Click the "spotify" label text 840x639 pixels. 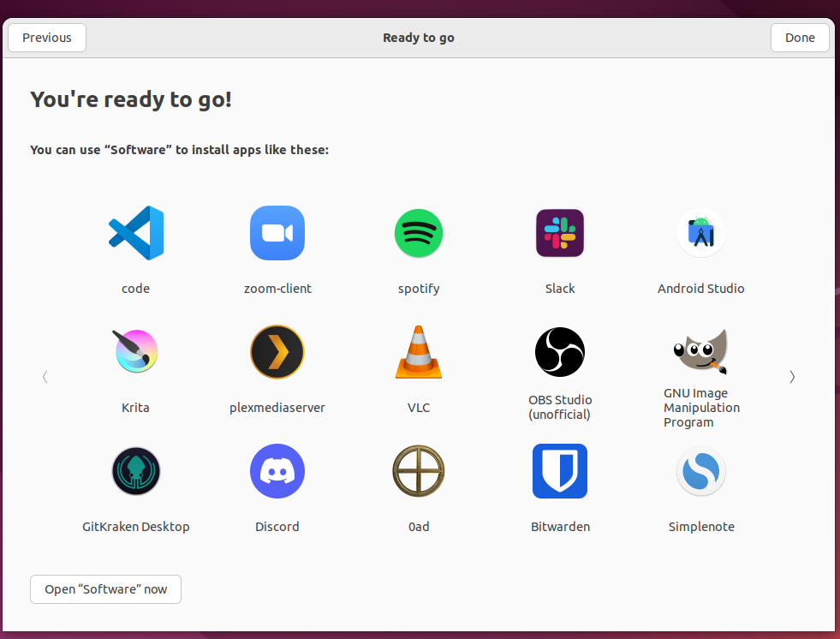click(419, 289)
